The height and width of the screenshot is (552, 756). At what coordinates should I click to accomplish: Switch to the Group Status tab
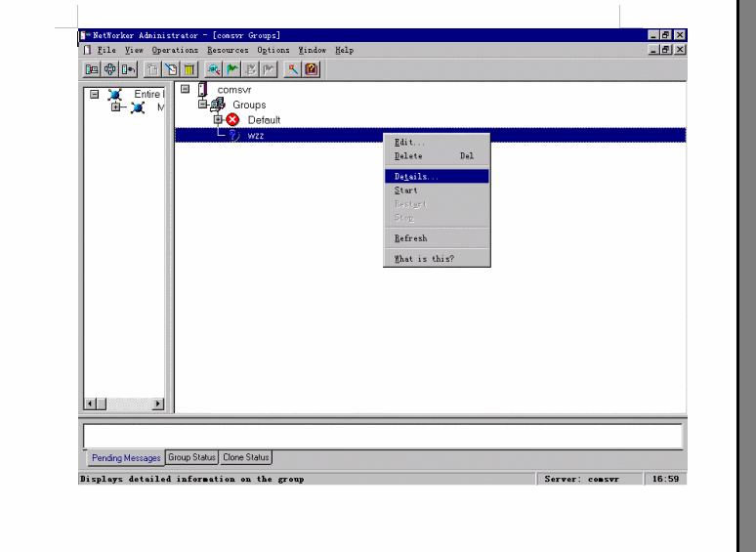pyautogui.click(x=191, y=457)
